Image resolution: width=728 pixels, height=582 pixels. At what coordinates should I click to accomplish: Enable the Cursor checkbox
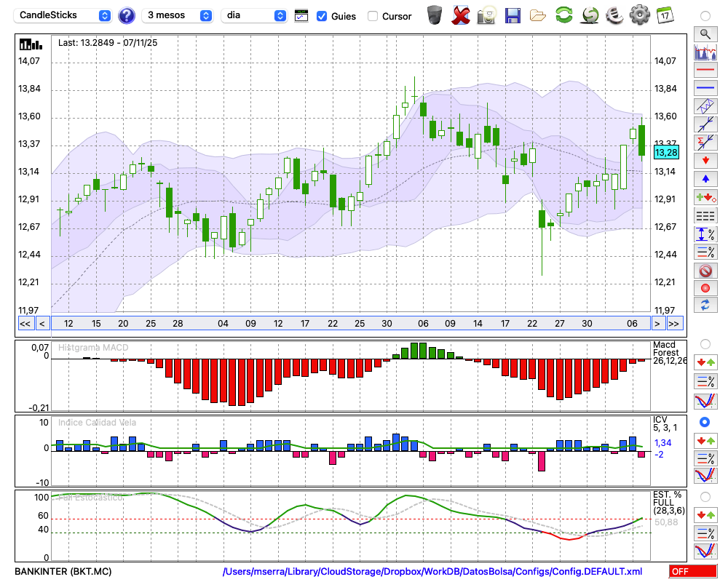(373, 16)
